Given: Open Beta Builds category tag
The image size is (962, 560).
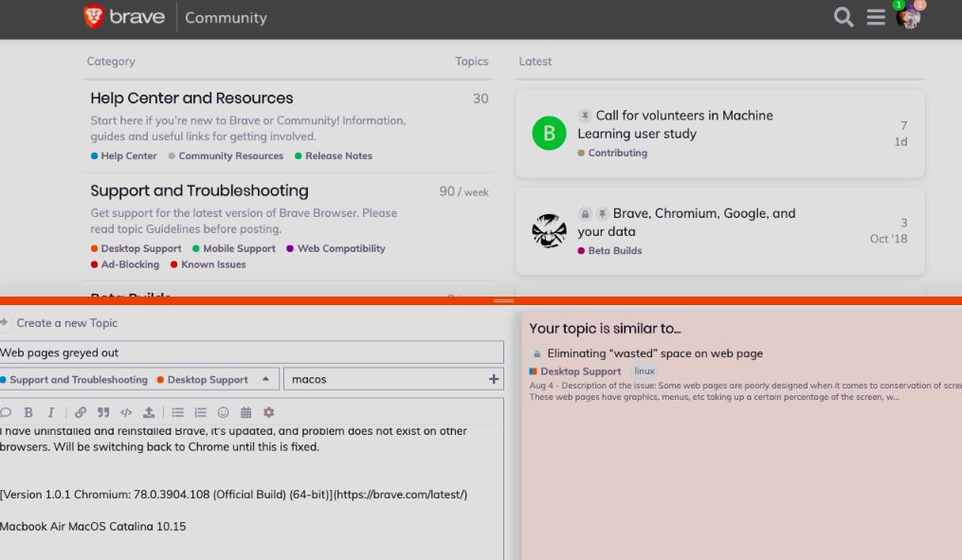Looking at the screenshot, I should 609,250.
